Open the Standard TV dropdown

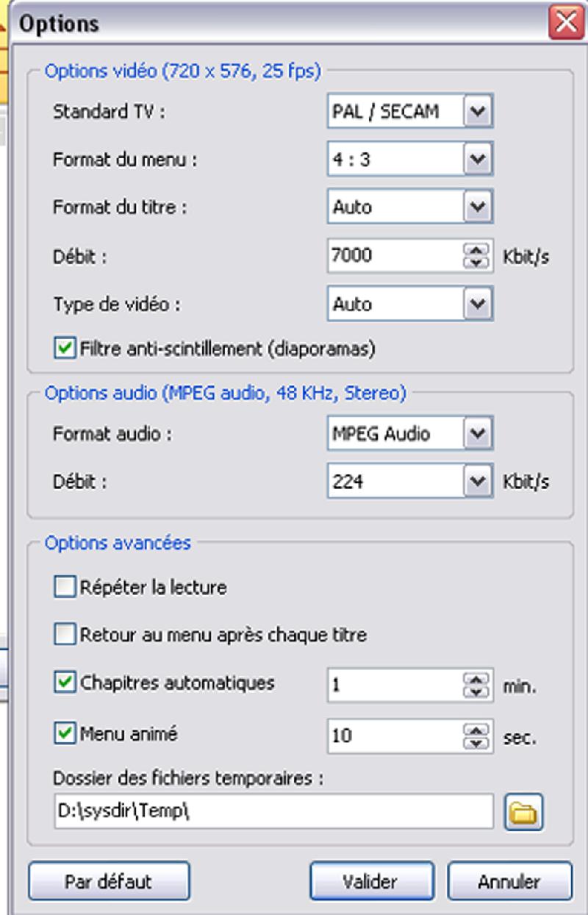tap(478, 112)
